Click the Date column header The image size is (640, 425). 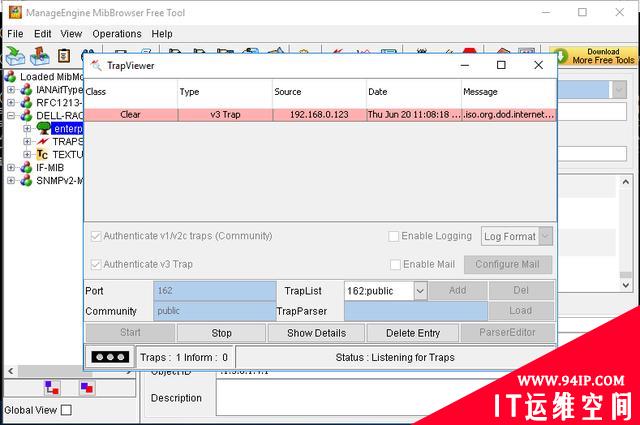(x=413, y=92)
